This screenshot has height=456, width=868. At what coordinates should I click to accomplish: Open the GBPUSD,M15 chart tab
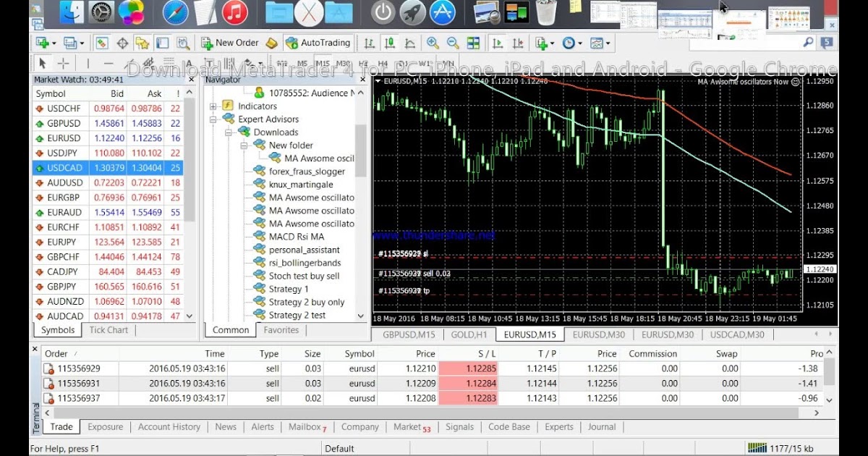[409, 334]
